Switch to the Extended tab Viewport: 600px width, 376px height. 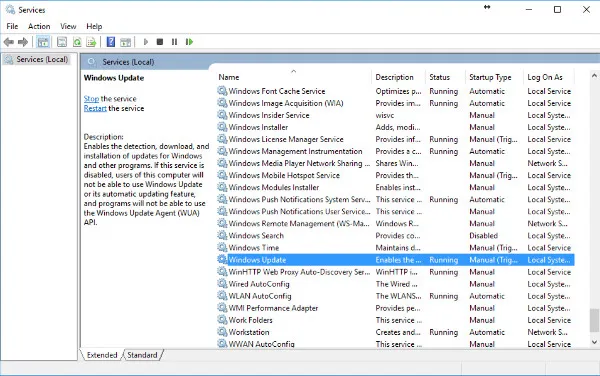(102, 355)
